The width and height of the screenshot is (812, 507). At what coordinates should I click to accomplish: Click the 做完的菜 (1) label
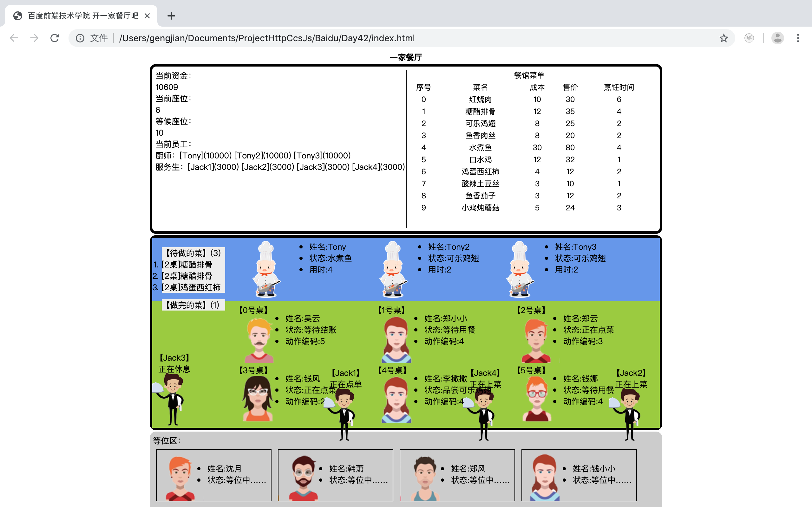click(193, 305)
